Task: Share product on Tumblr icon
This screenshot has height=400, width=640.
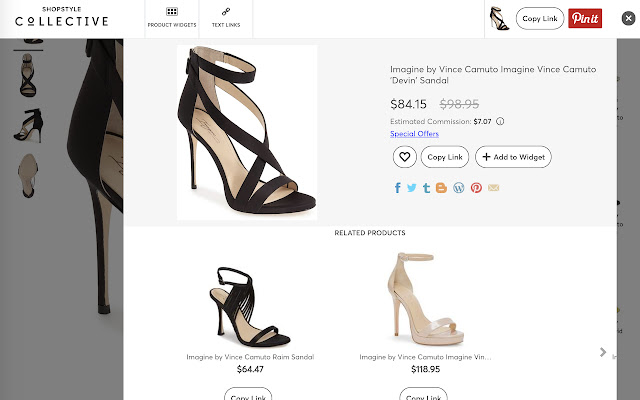Action: (x=427, y=188)
